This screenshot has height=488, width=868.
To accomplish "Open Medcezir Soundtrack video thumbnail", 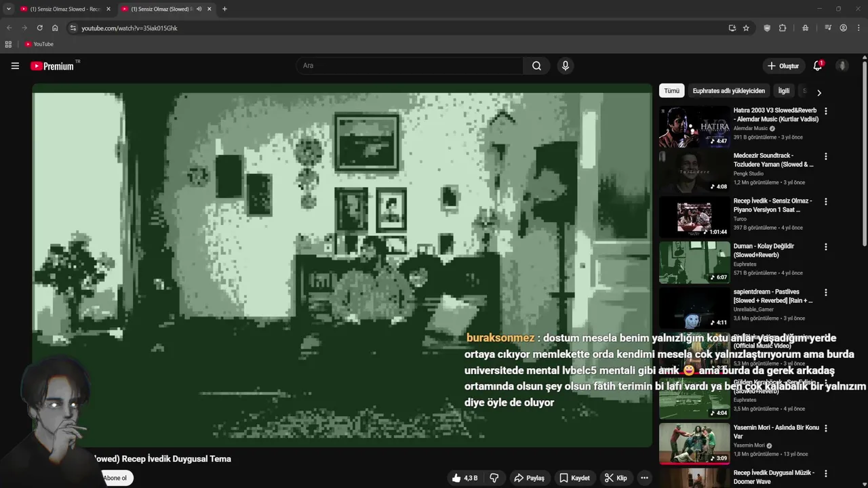I will point(694,171).
